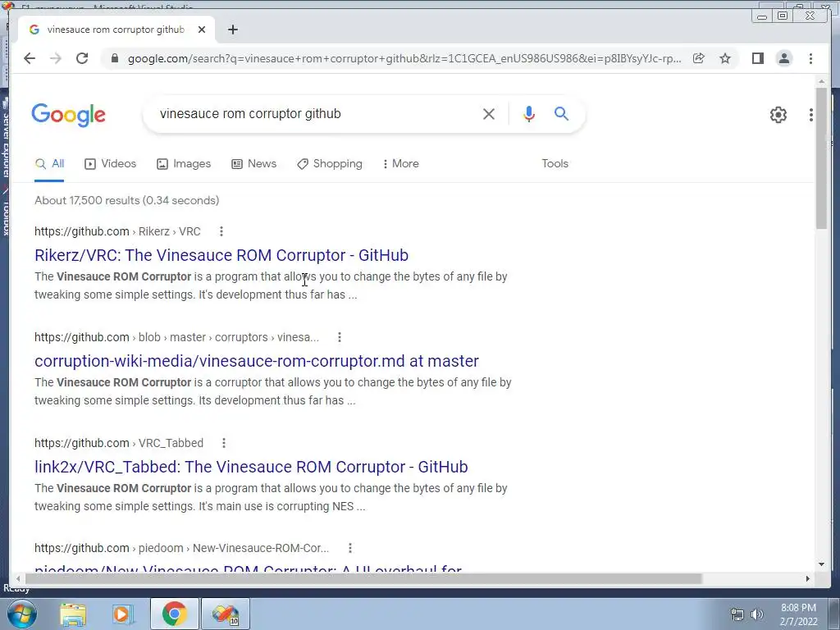This screenshot has height=630, width=840.
Task: Reload the page with the refresh icon
Action: pos(82,58)
